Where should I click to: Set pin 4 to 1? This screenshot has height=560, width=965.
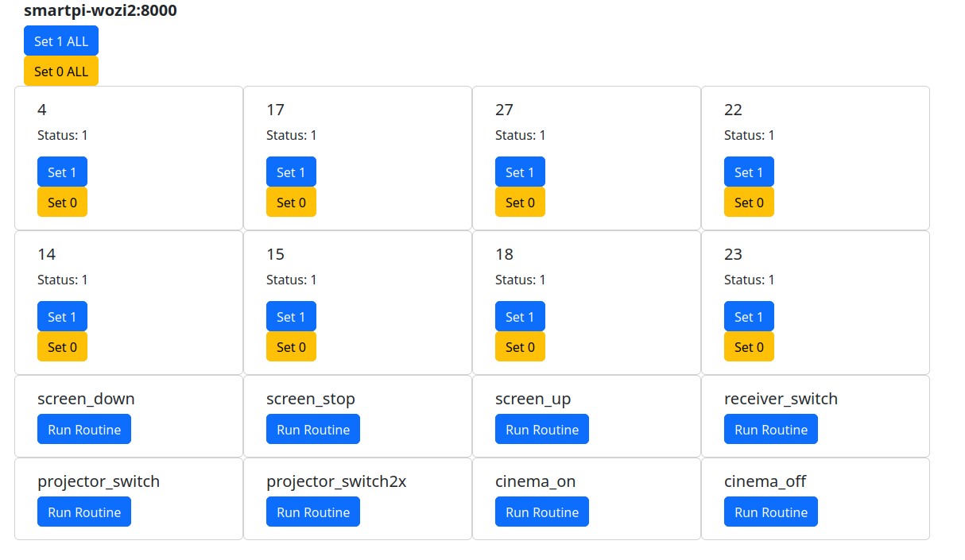pos(62,172)
